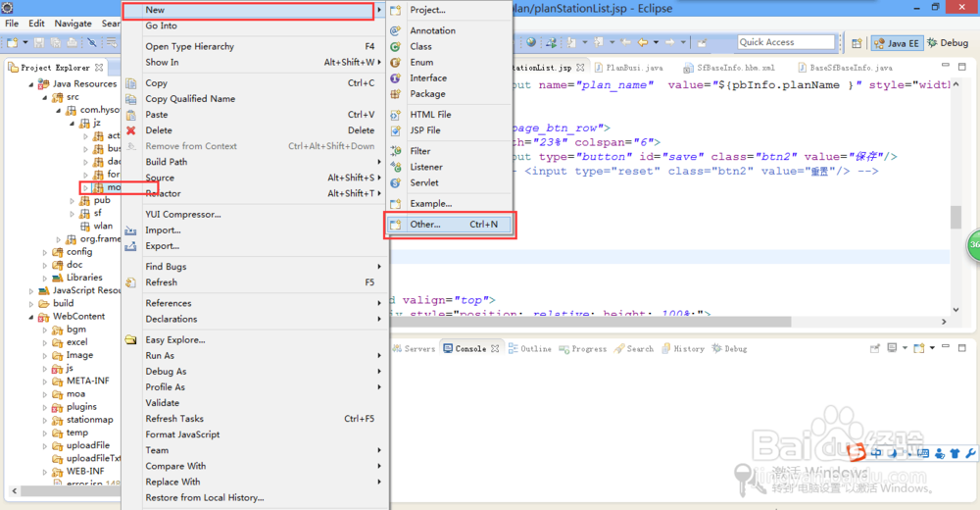Collapse the WebContent folder tree
The image size is (980, 510).
pos(31,317)
